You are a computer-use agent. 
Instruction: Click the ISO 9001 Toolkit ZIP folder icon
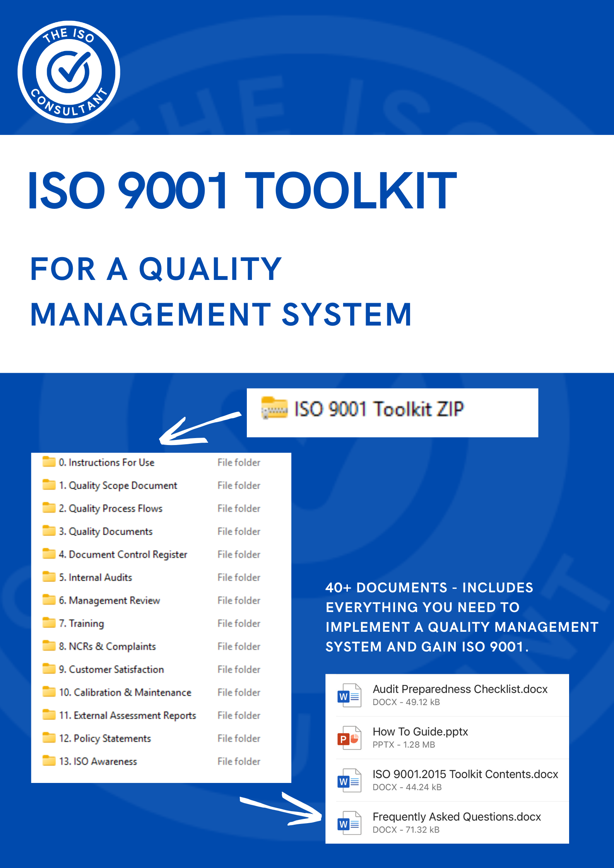274,408
